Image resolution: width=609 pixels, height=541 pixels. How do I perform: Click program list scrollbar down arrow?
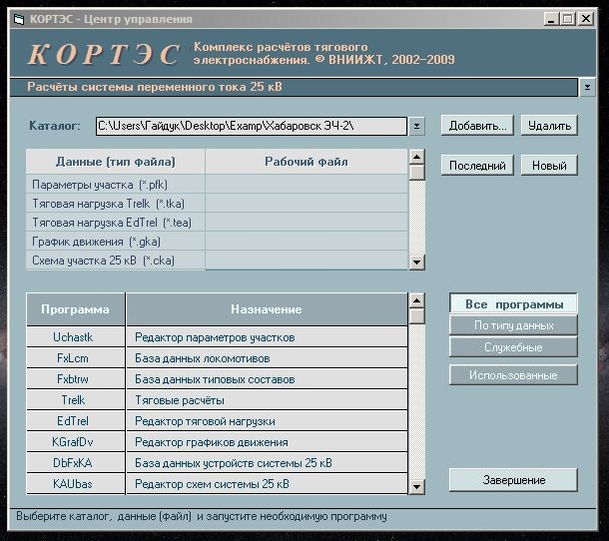tap(417, 486)
